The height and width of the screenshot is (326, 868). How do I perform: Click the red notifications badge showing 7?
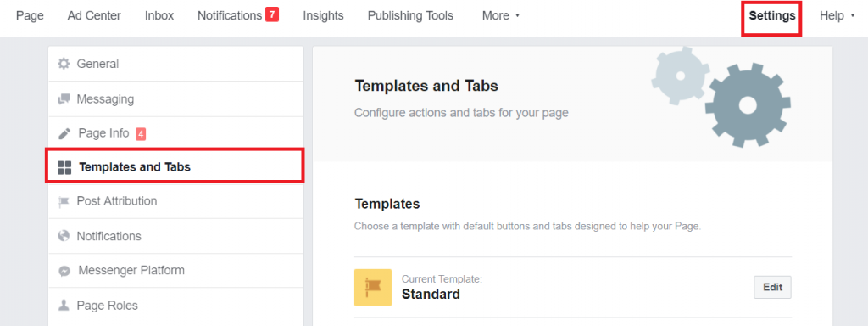[272, 14]
